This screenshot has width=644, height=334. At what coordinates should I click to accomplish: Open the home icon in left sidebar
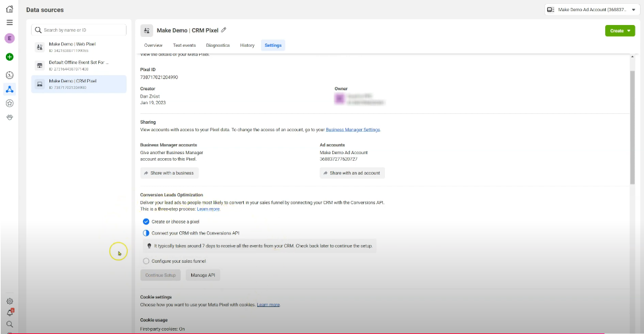pos(9,9)
